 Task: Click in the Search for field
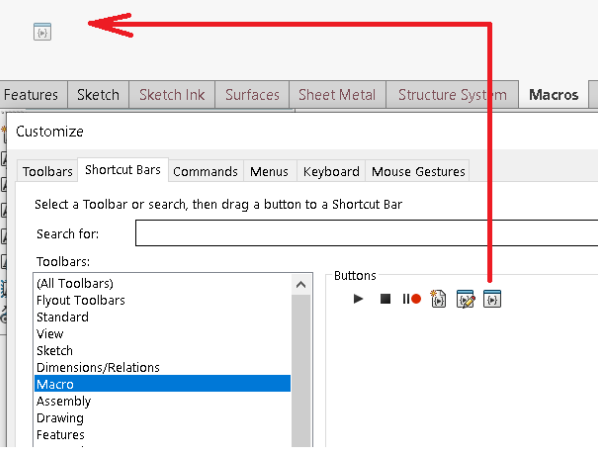(x=366, y=233)
